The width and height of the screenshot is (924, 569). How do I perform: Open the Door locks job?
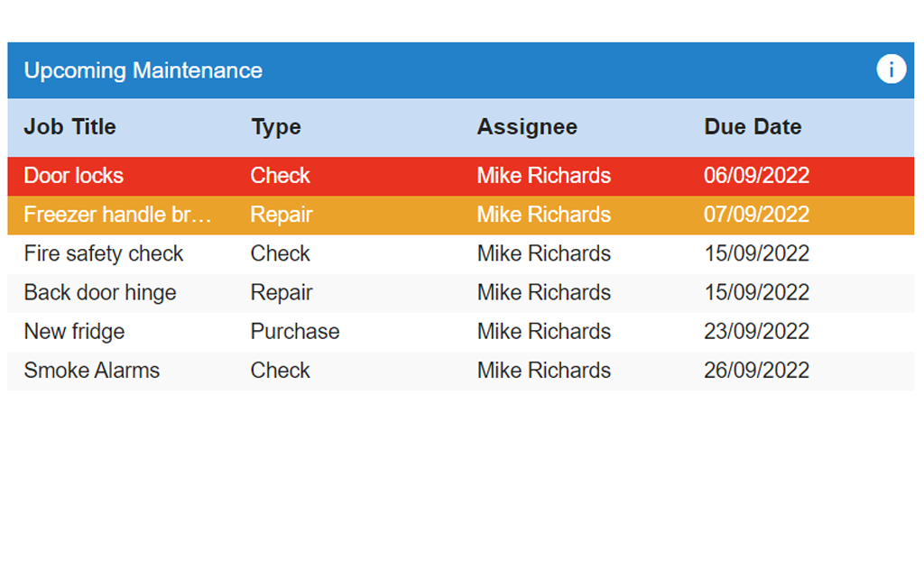pyautogui.click(x=461, y=176)
